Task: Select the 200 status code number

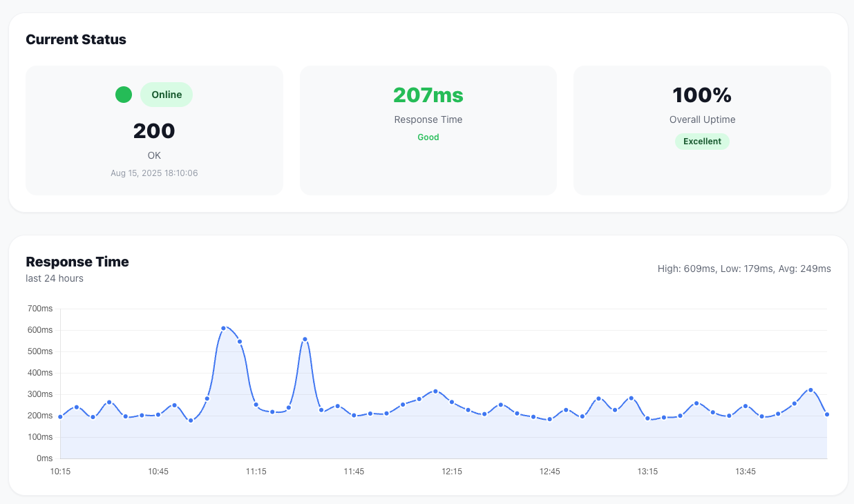Action: (x=154, y=130)
